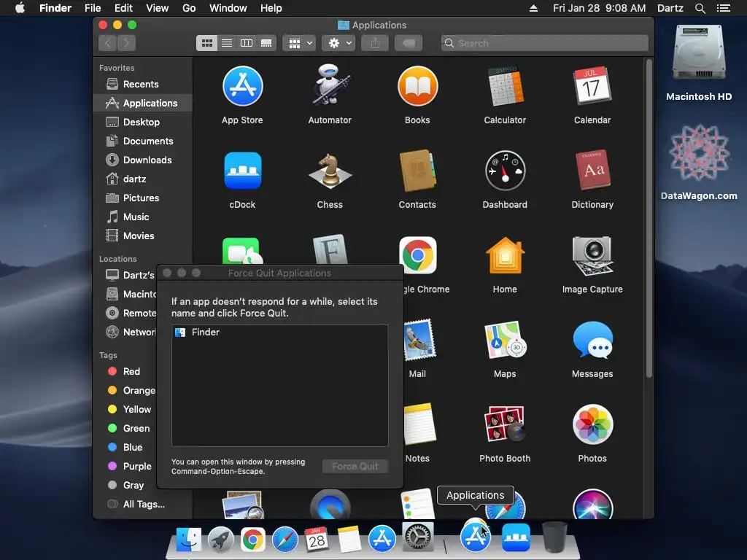Open DataWagon.com desktop icon
Image resolution: width=747 pixels, height=560 pixels.
tap(699, 152)
